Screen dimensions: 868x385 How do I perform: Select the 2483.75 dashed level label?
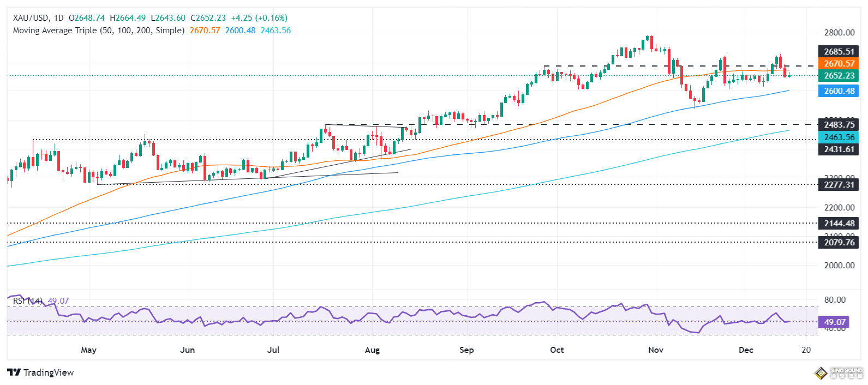click(x=839, y=125)
